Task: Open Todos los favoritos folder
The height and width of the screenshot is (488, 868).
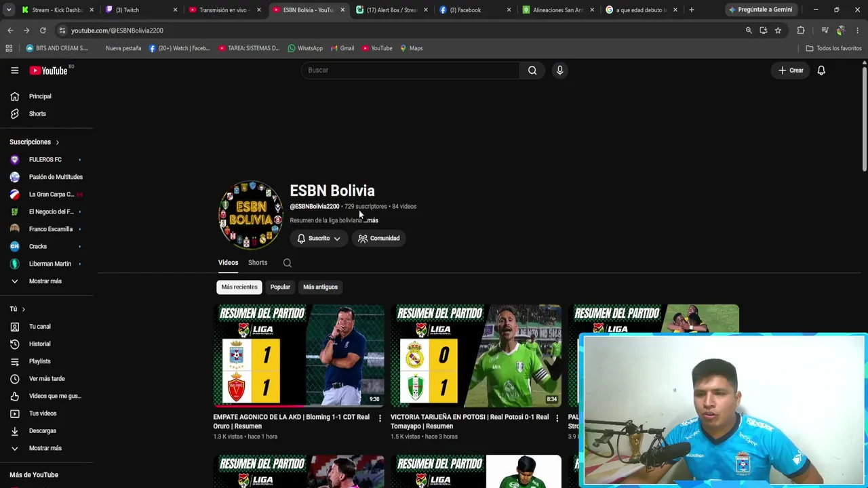Action: click(833, 48)
